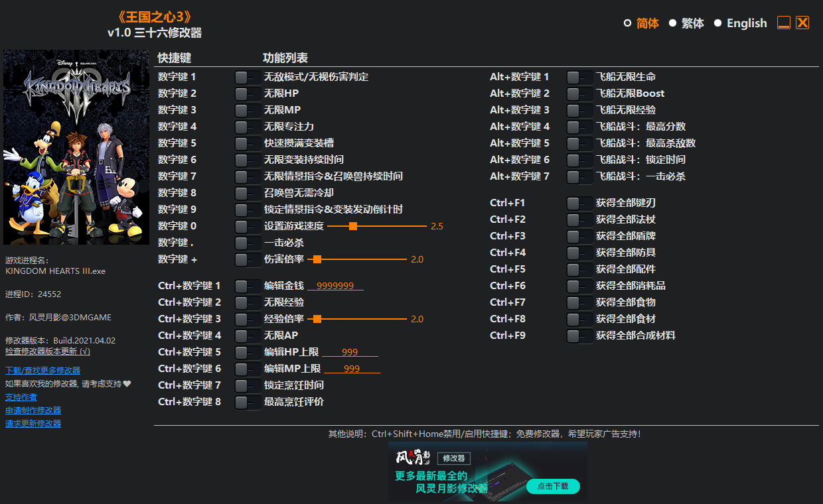Toggle 伤害倍率 switch
This screenshot has width=823, height=504.
click(x=248, y=259)
